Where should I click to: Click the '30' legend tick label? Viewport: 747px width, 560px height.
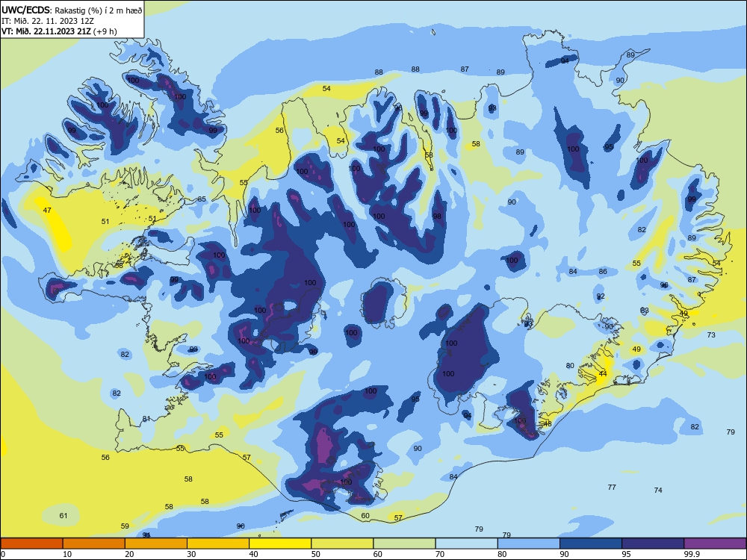191,554
